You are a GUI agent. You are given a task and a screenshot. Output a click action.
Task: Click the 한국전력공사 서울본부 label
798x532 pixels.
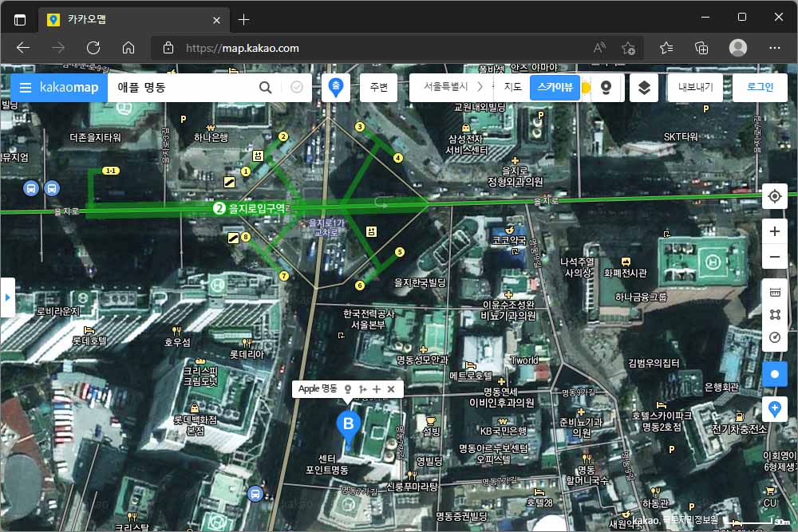369,319
